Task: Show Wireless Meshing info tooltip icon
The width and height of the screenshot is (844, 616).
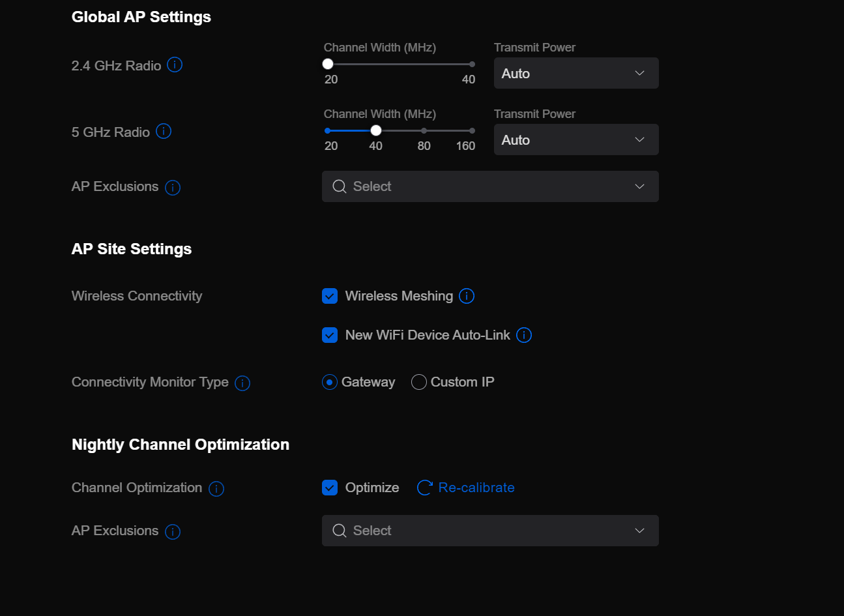Action: pos(467,296)
